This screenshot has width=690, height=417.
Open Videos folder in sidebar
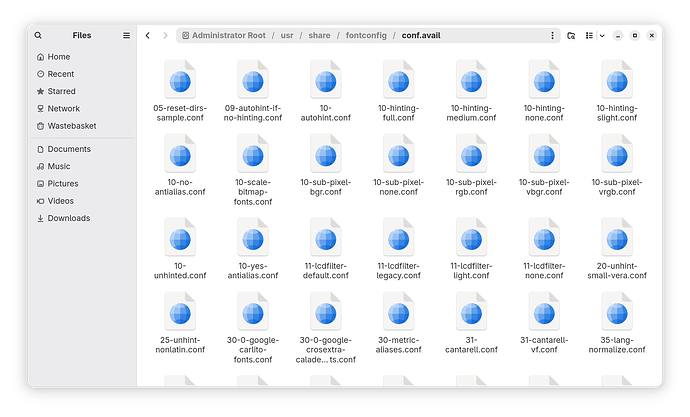[x=83, y=201]
